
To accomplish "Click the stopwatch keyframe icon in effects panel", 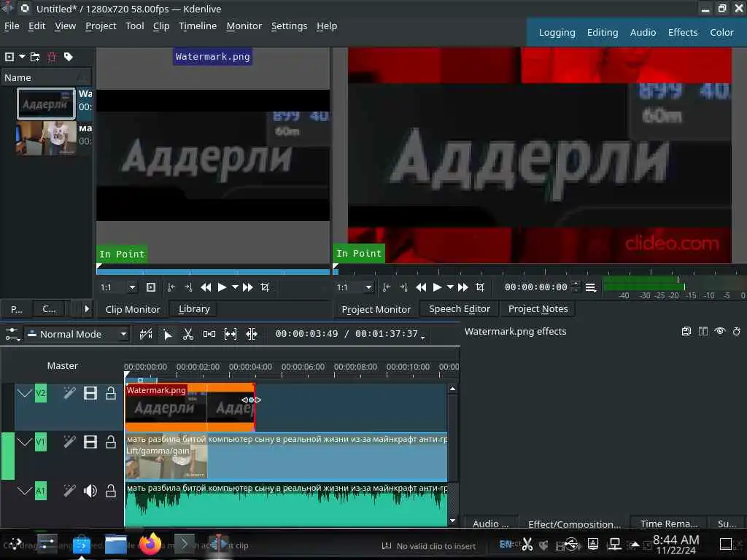I will [737, 332].
